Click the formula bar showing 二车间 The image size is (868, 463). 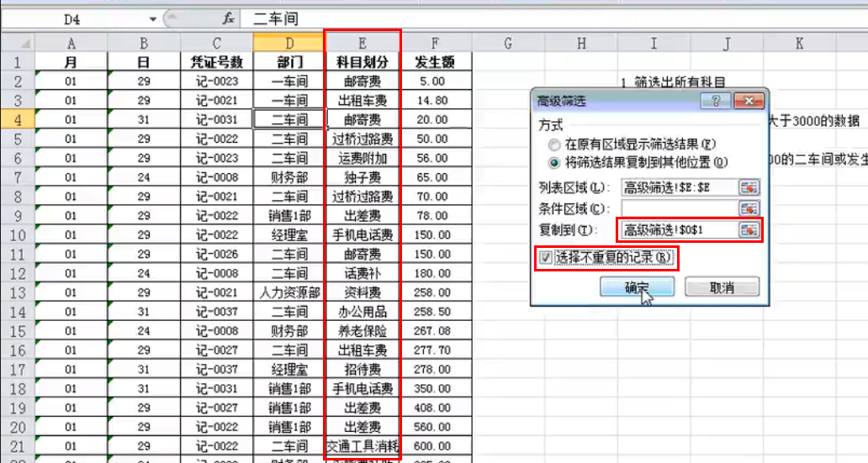505,18
